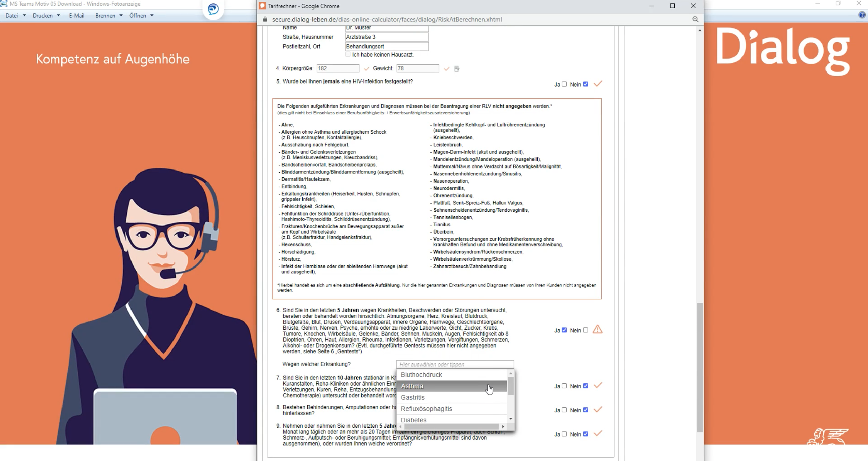This screenshot has height=461, width=868.
Task: Click the dropdown list horizontal scrollbar thumb
Action: tap(451, 427)
